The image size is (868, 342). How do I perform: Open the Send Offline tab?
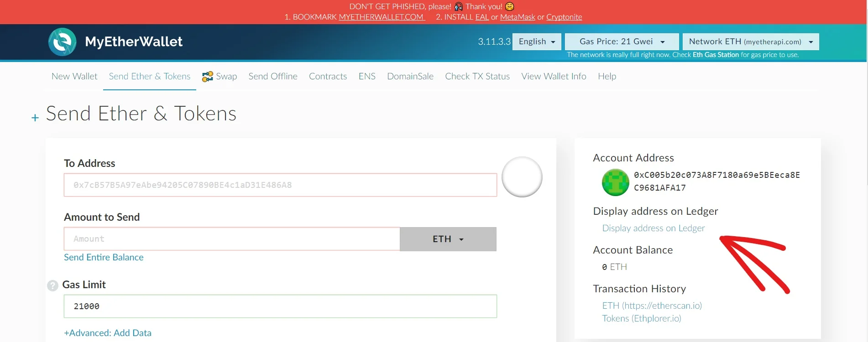[x=273, y=76]
